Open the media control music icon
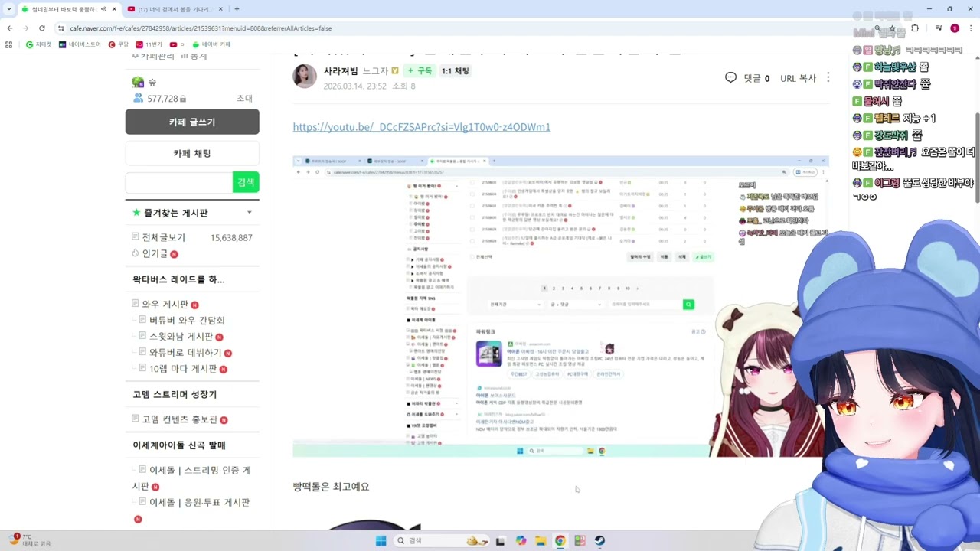 (x=939, y=28)
